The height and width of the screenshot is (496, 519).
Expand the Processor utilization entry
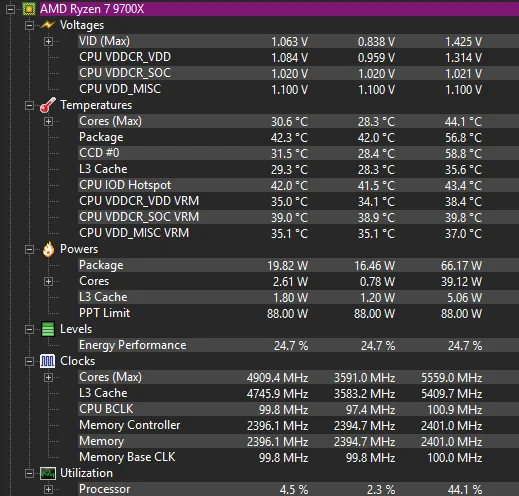(x=48, y=489)
